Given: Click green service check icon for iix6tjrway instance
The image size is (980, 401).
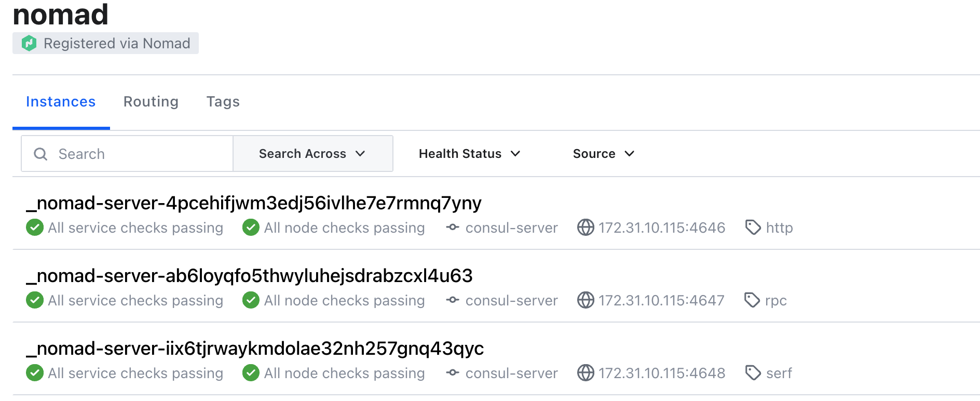Looking at the screenshot, I should [35, 373].
